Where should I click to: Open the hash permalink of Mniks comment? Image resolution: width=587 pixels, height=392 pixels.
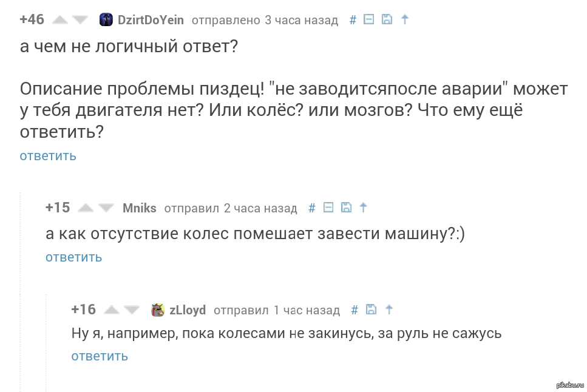point(312,208)
